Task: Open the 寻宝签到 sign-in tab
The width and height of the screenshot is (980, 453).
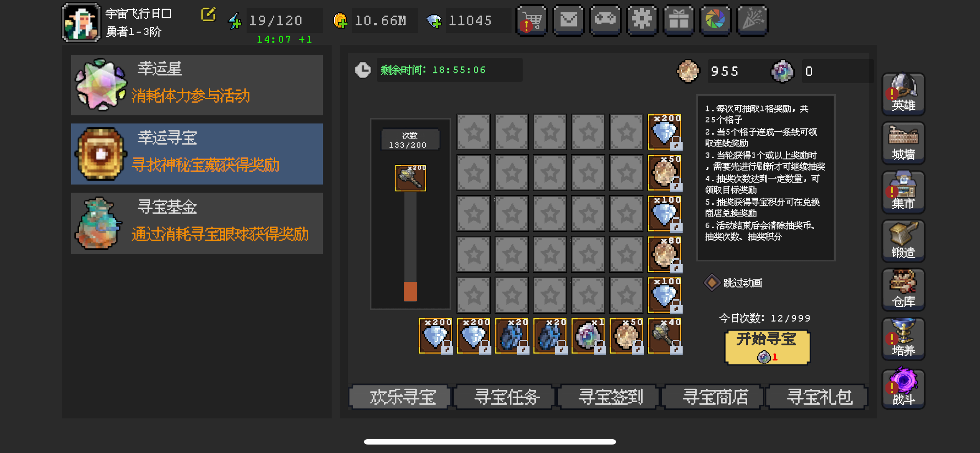Action: [x=611, y=397]
